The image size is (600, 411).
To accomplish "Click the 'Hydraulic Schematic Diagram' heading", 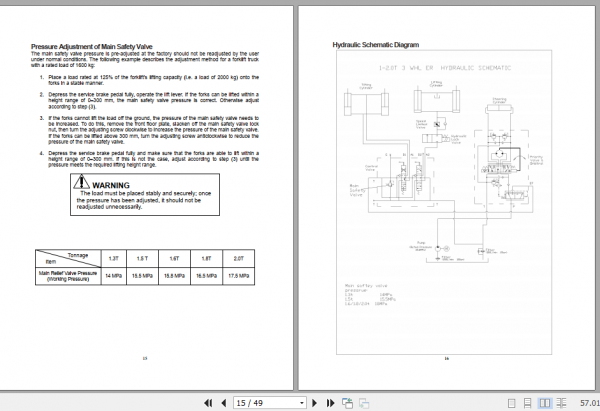I will point(376,45).
